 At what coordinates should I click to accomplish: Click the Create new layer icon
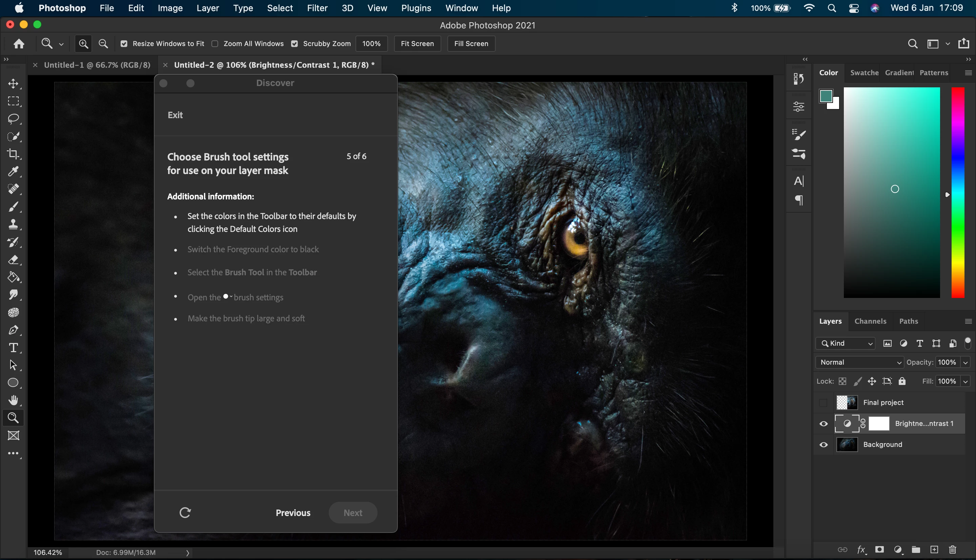pos(934,550)
